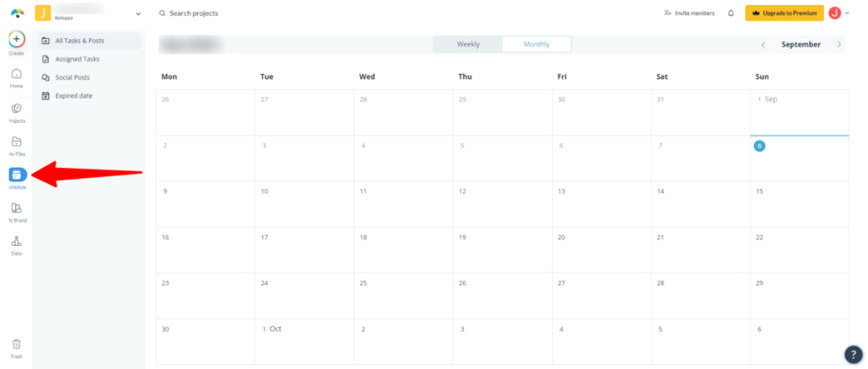The height and width of the screenshot is (369, 868).
Task: Select calendar day 12
Action: pos(502,204)
